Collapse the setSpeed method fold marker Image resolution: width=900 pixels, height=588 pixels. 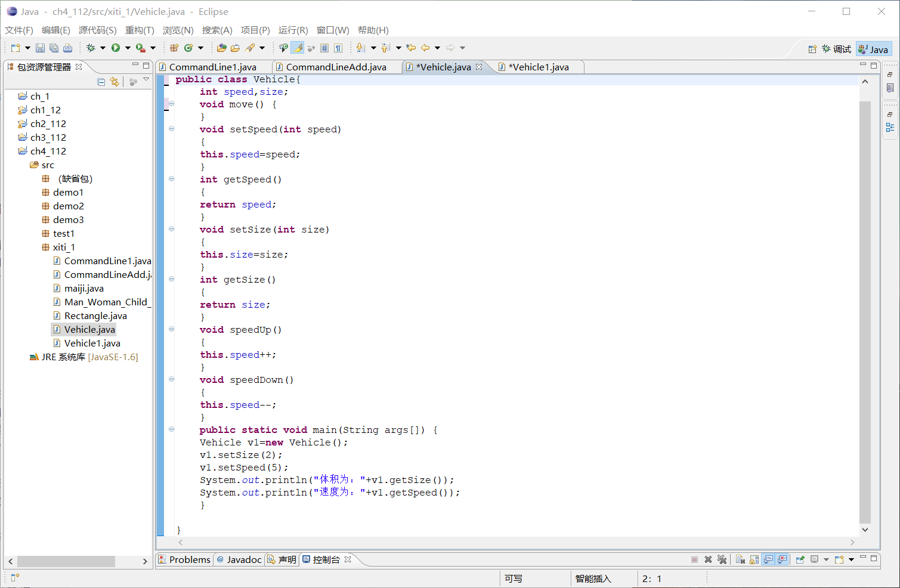coord(171,129)
